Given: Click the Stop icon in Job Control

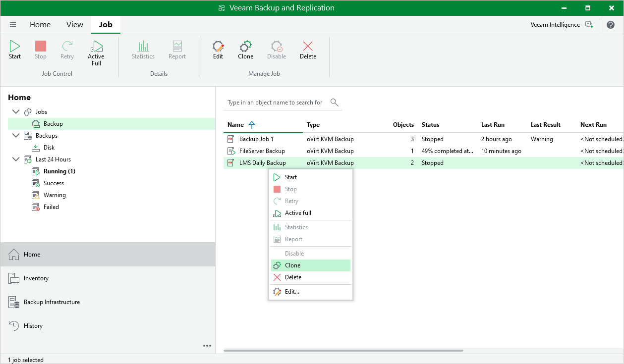Looking at the screenshot, I should tap(40, 50).
